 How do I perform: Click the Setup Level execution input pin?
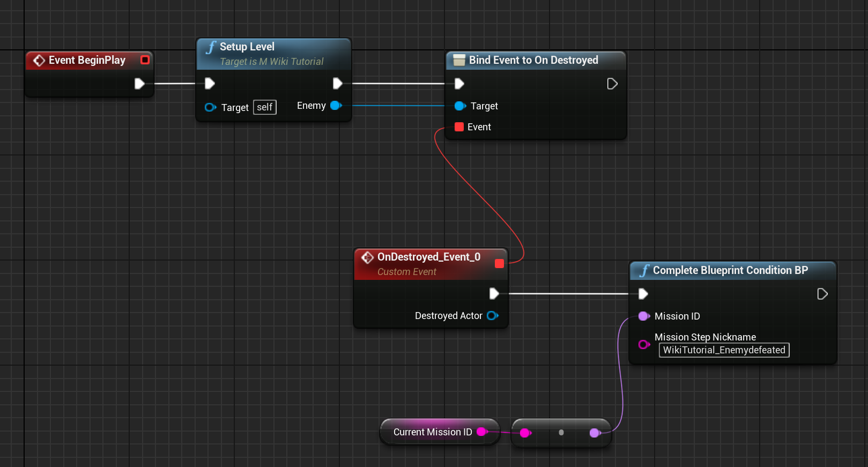coord(210,83)
